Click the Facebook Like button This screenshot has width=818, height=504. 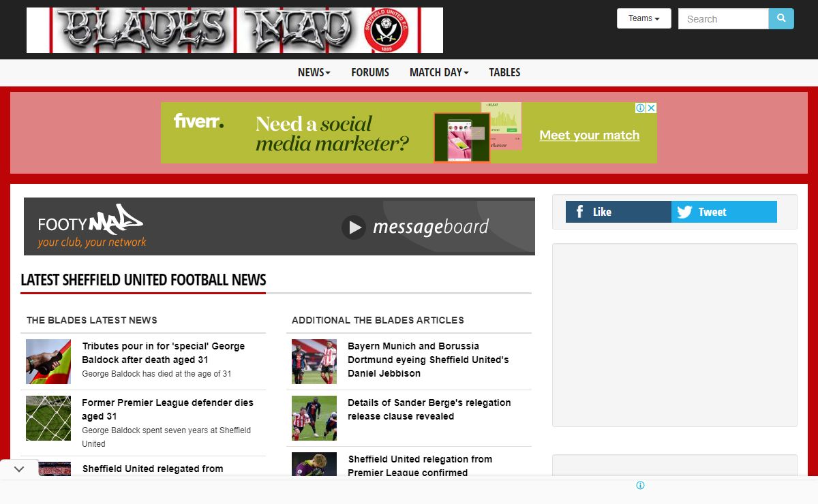618,212
